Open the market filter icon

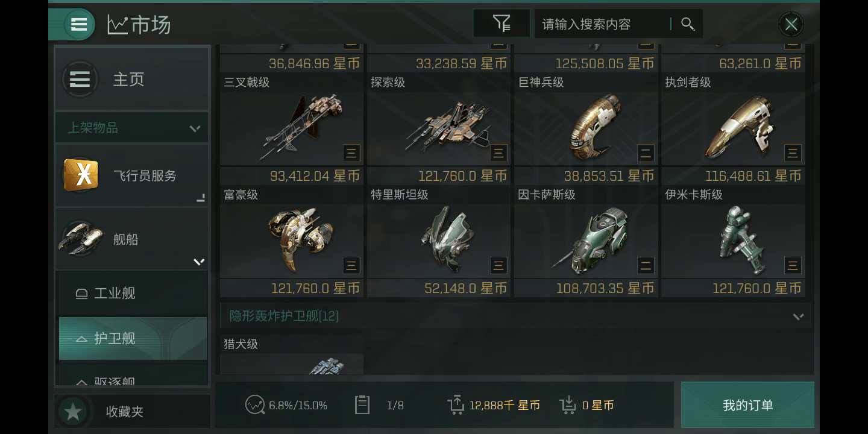[502, 24]
